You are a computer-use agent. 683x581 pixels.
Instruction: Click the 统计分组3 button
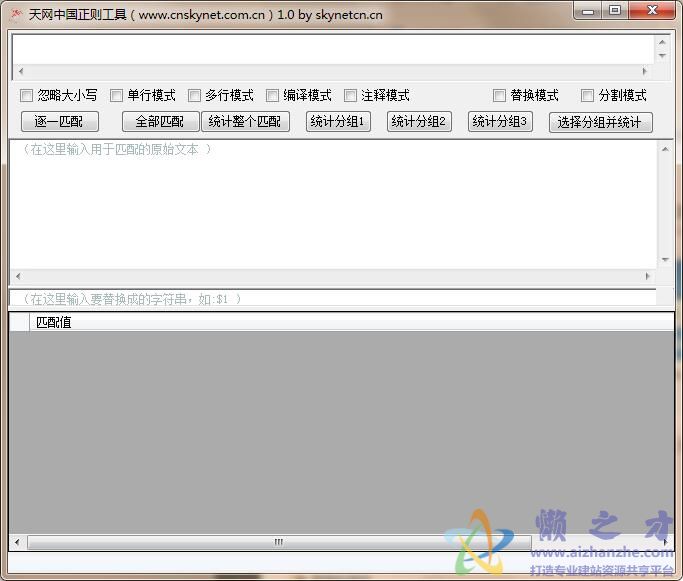coord(500,122)
